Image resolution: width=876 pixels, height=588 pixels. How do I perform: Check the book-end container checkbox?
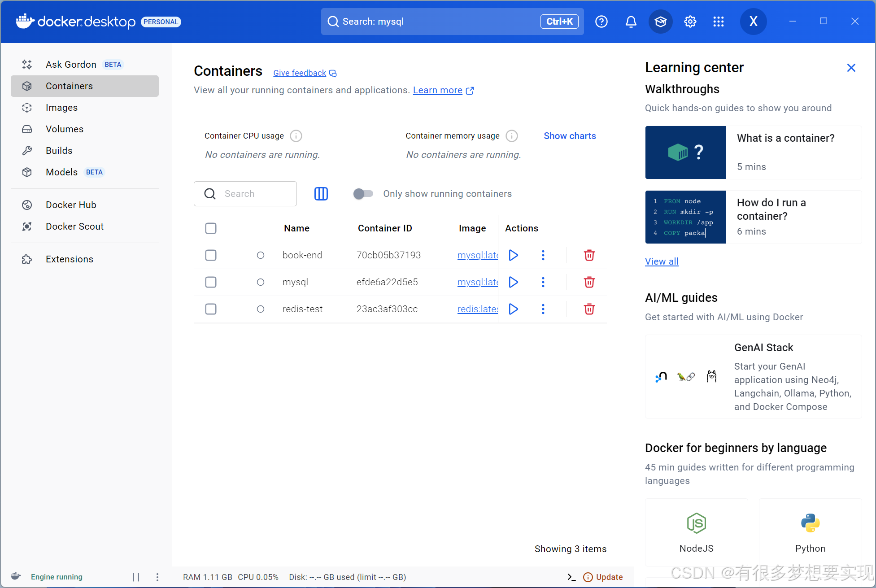[211, 255]
